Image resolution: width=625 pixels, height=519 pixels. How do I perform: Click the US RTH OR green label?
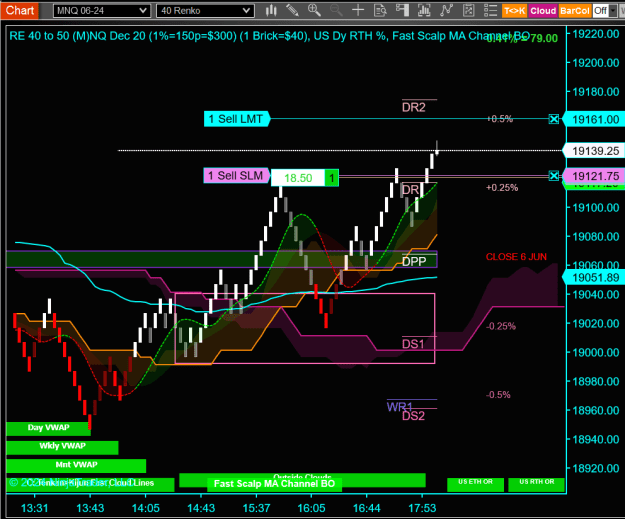coord(537,484)
